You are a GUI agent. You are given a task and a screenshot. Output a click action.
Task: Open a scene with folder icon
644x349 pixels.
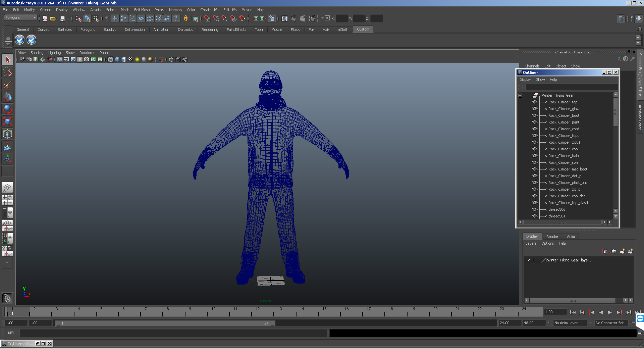(53, 18)
